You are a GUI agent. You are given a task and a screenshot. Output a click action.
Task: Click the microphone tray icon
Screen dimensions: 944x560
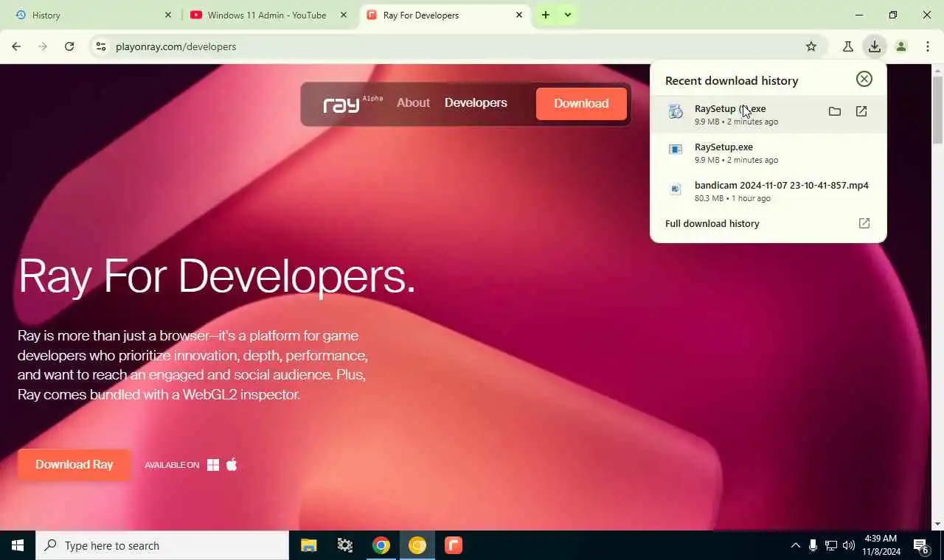(813, 545)
